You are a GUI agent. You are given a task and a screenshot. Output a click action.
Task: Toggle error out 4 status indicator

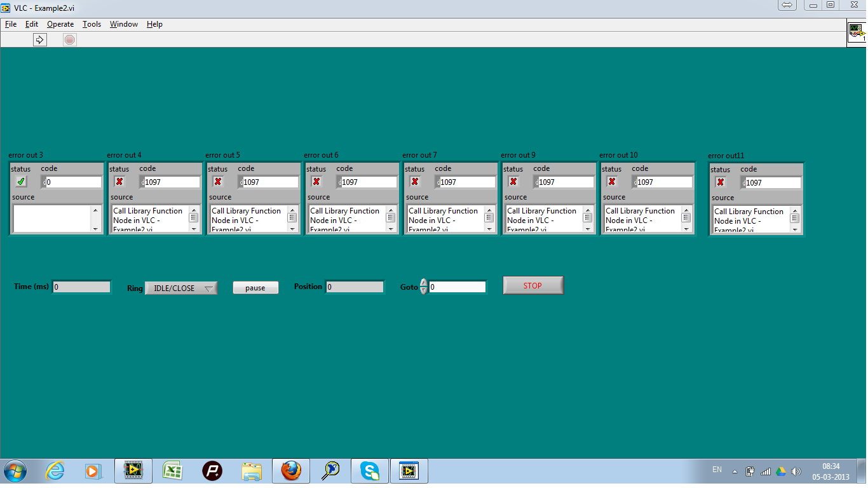[x=119, y=182]
